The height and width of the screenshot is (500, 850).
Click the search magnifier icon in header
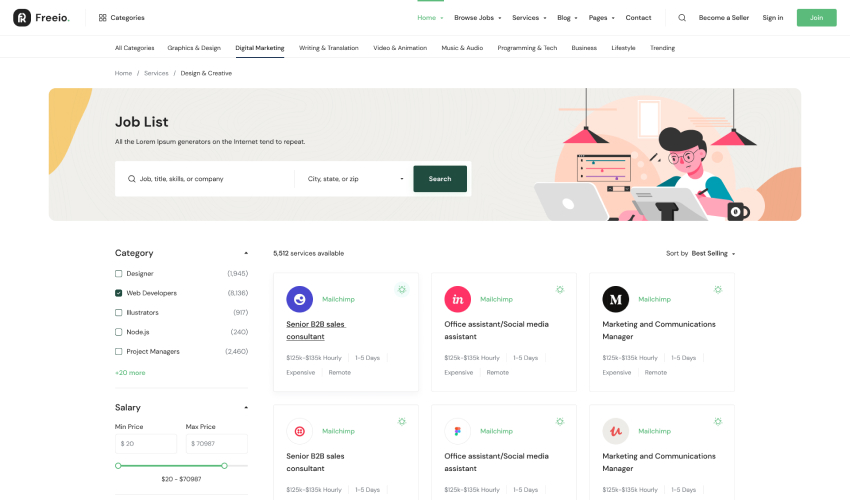(x=682, y=18)
